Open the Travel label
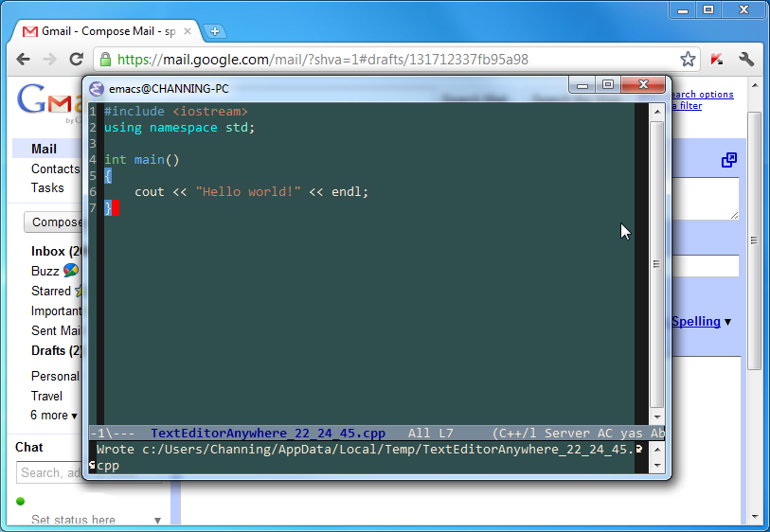 tap(46, 396)
